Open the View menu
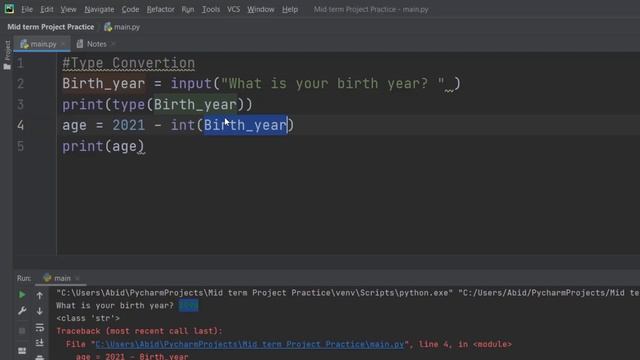The width and height of the screenshot is (640, 360). [x=68, y=9]
